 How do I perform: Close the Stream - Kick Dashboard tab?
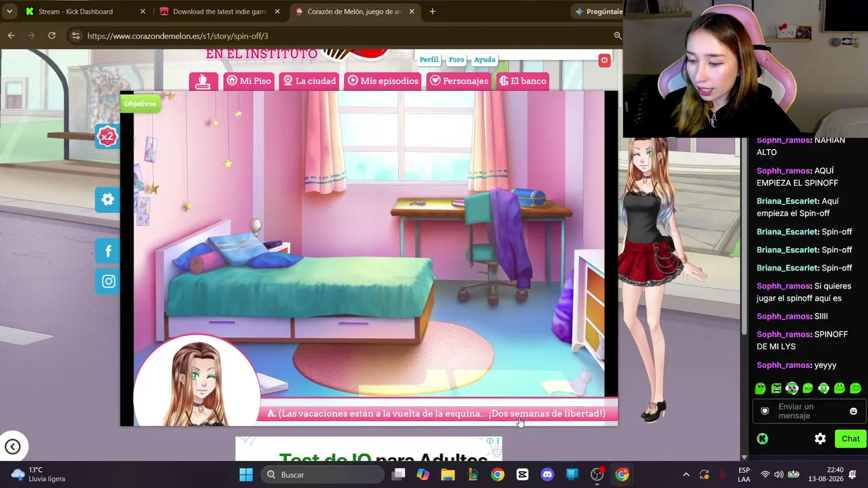142,12
